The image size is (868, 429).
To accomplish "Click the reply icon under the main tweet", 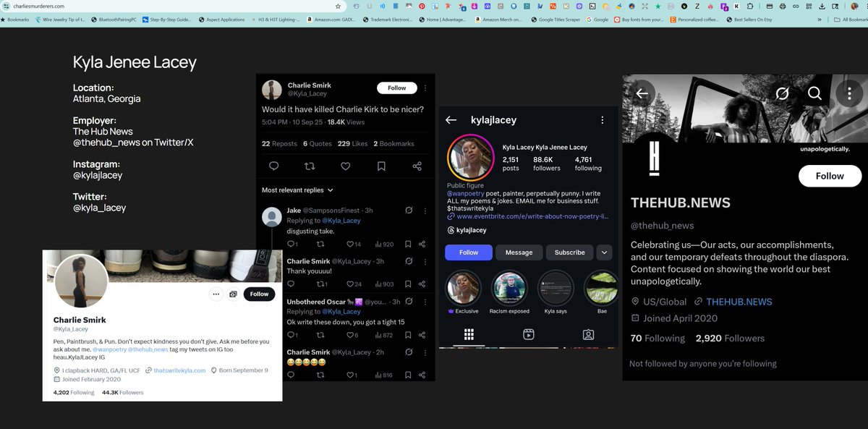I will tap(273, 166).
